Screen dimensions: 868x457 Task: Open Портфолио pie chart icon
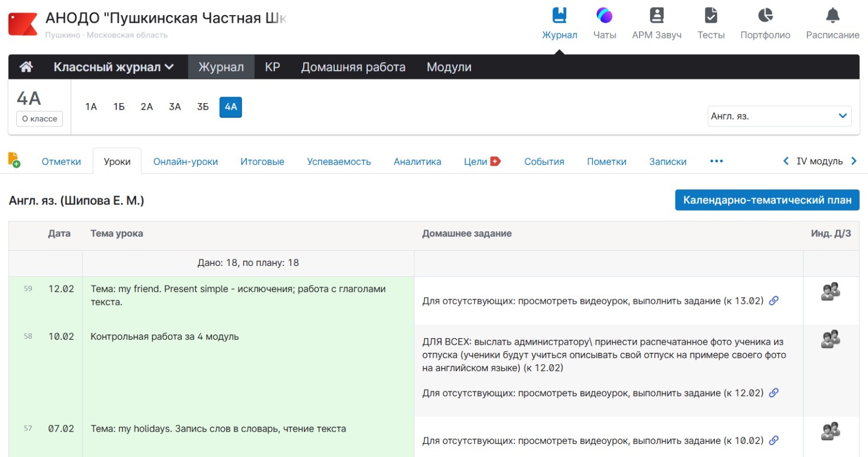coord(765,15)
